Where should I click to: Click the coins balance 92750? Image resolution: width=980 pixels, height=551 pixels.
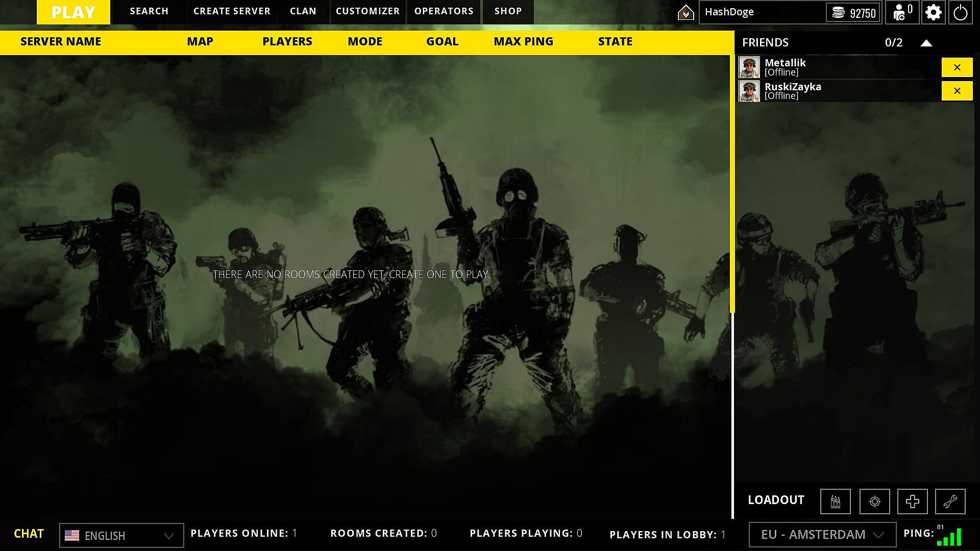[x=853, y=13]
